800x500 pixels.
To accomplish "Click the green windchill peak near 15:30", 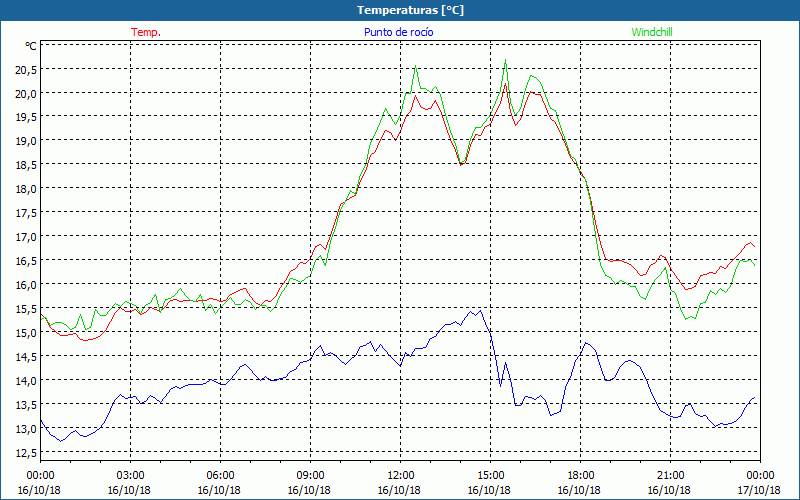I will pyautogui.click(x=505, y=60).
